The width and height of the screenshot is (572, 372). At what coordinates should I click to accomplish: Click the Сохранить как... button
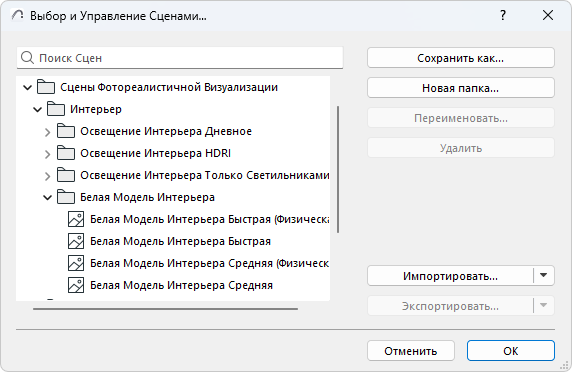tap(461, 58)
